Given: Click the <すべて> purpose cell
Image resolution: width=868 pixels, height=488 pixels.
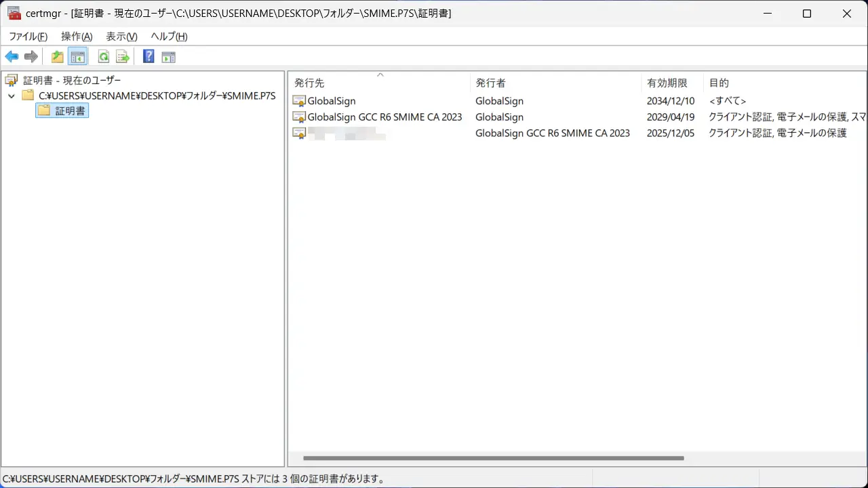Looking at the screenshot, I should click(728, 101).
